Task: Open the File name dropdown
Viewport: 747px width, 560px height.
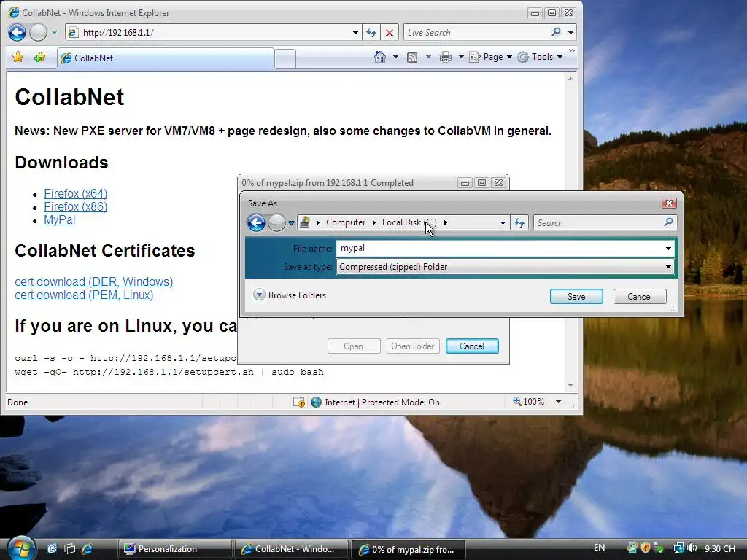Action: pyautogui.click(x=668, y=248)
